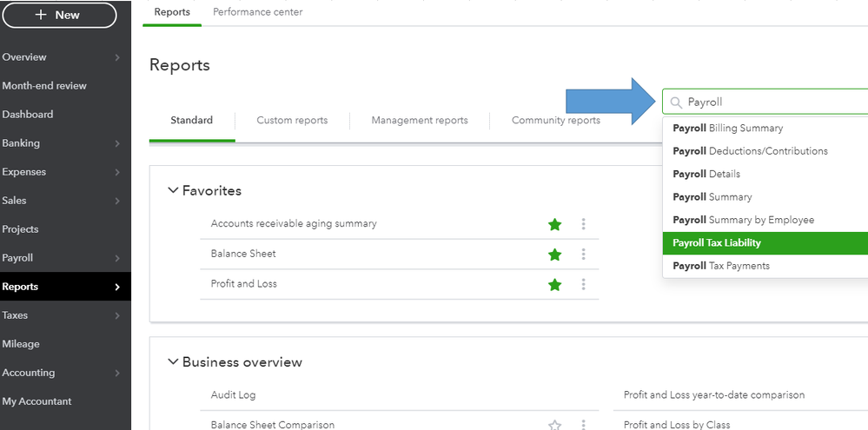Toggle favorite star for Accounts receivable aging summary
This screenshot has width=868, height=430.
pyautogui.click(x=554, y=224)
